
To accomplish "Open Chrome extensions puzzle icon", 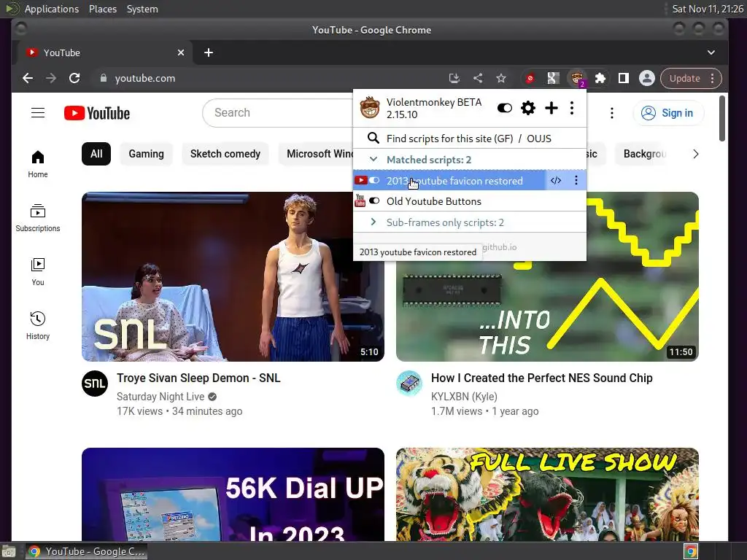I will 600,78.
